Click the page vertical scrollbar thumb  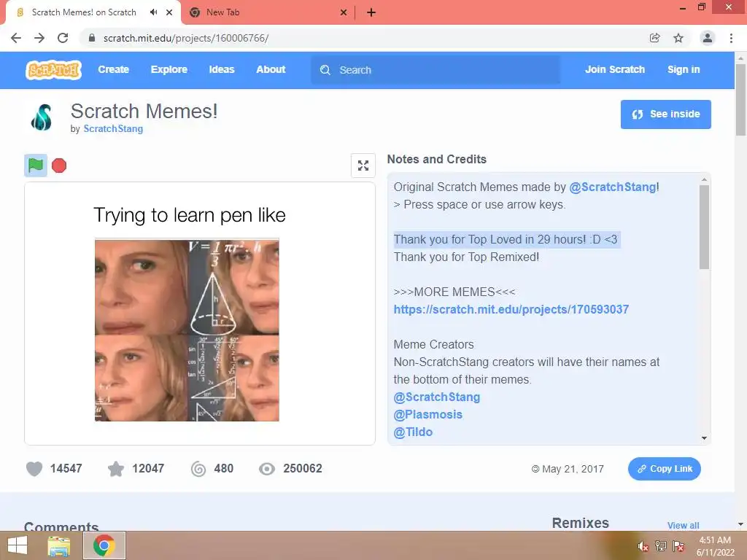[740, 99]
